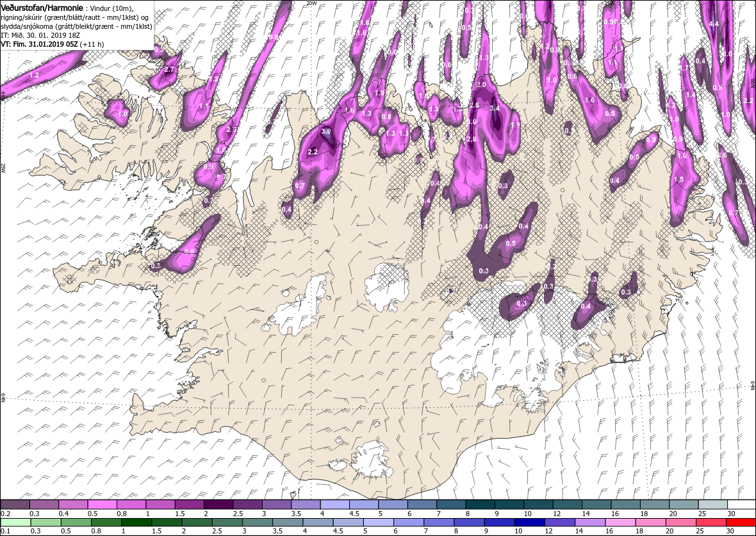756x536 pixels.
Task: Click the 1.9 precipitation value on the map
Action: pyautogui.click(x=379, y=93)
